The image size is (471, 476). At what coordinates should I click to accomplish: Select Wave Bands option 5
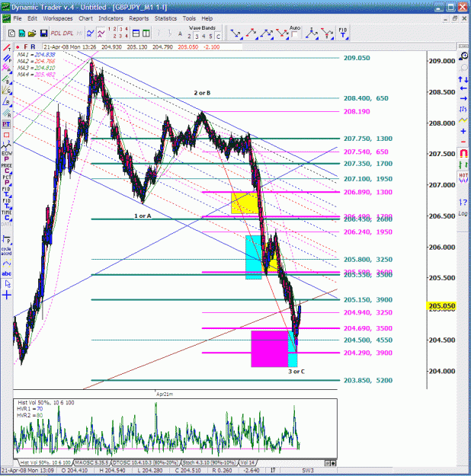(210, 37)
